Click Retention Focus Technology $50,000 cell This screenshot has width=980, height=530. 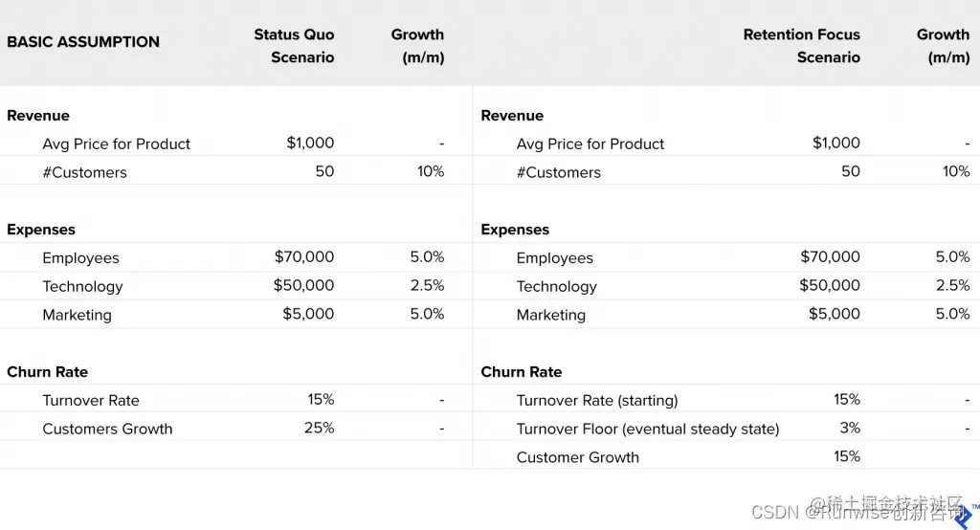coord(829,286)
